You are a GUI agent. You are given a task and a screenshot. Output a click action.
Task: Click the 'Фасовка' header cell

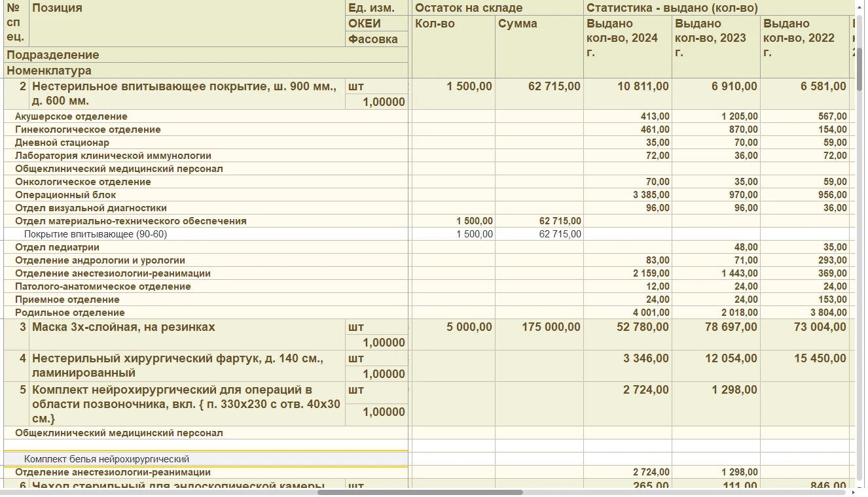coord(376,39)
